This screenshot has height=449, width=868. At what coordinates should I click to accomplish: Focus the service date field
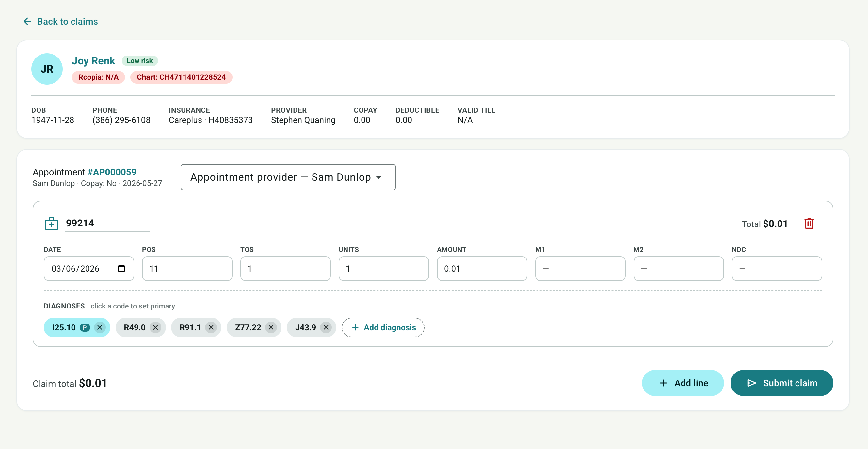88,268
